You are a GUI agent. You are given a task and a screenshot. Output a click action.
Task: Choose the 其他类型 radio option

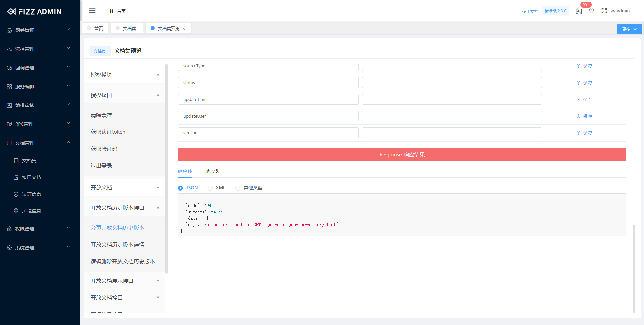point(238,188)
